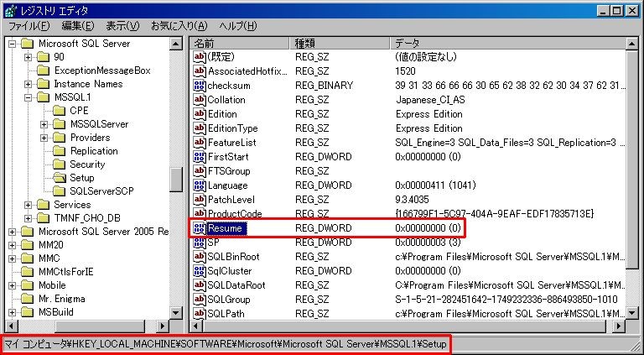Select the ProductCode value name
The image size is (644, 355).
pos(235,214)
